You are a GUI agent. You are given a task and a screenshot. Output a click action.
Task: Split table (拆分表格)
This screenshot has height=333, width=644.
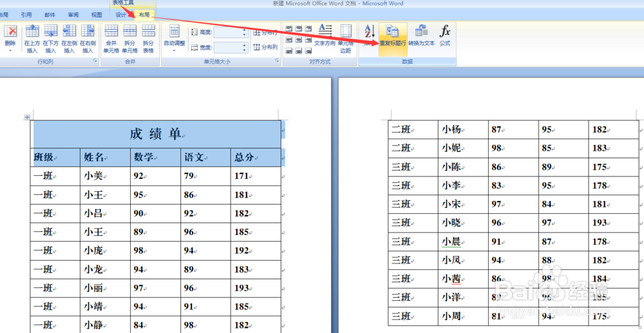click(148, 39)
